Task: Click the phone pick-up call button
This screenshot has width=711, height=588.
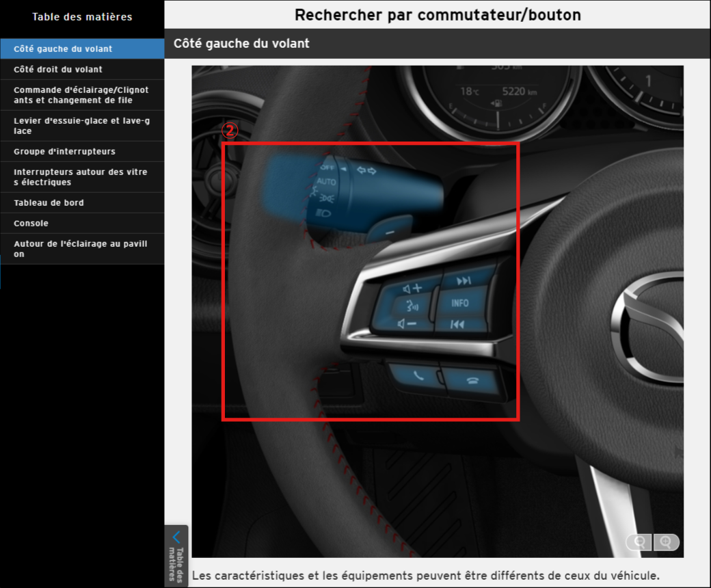Action: pyautogui.click(x=415, y=374)
